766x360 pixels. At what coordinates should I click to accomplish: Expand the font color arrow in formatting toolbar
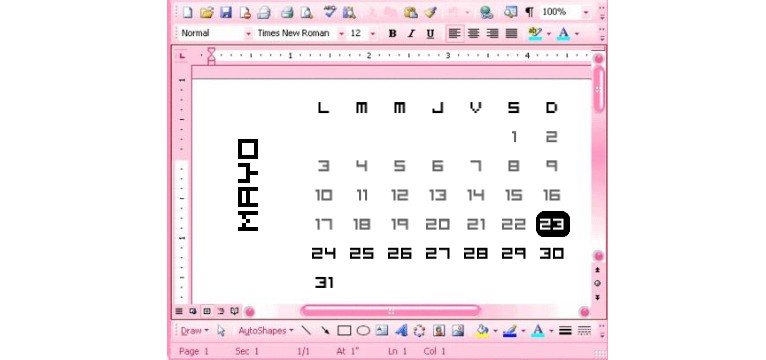[x=577, y=34]
